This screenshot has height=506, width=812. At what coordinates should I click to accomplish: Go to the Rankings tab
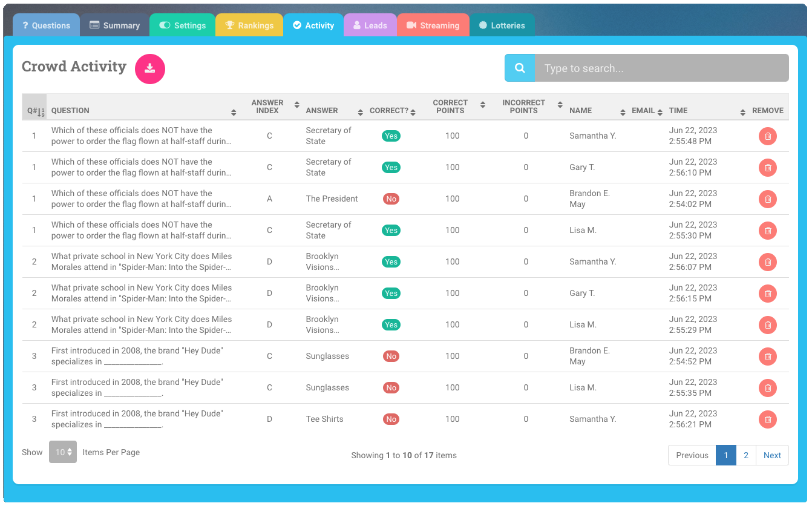click(249, 25)
